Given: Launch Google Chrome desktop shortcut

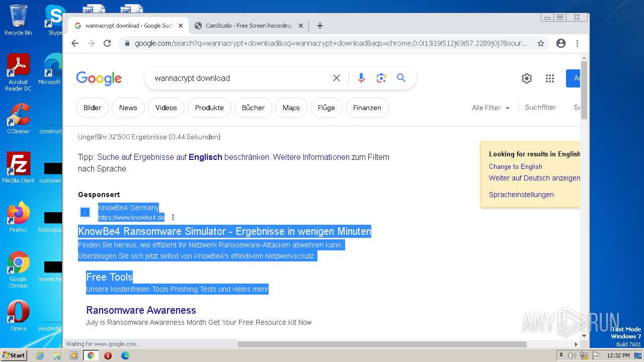Looking at the screenshot, I should (x=18, y=270).
